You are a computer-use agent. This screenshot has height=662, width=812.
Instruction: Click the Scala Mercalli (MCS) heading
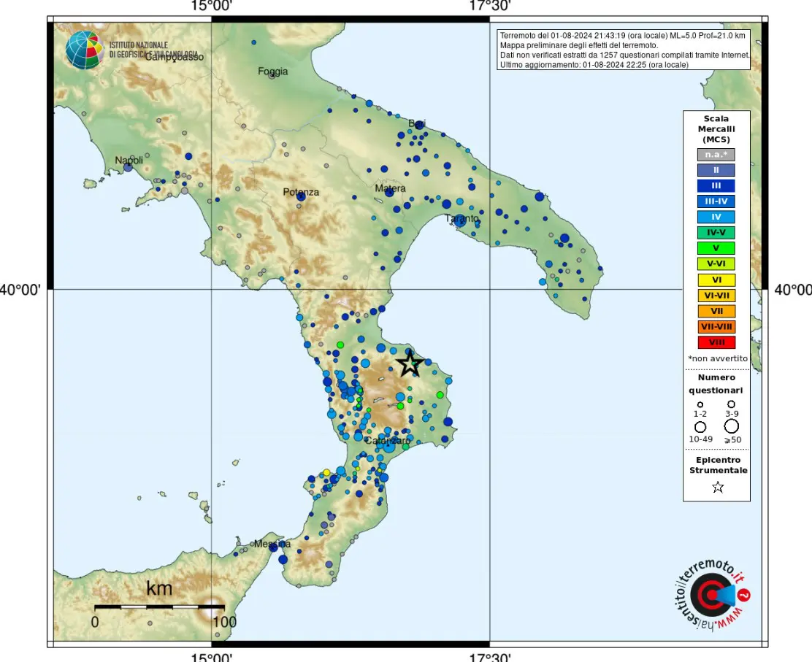(x=717, y=128)
